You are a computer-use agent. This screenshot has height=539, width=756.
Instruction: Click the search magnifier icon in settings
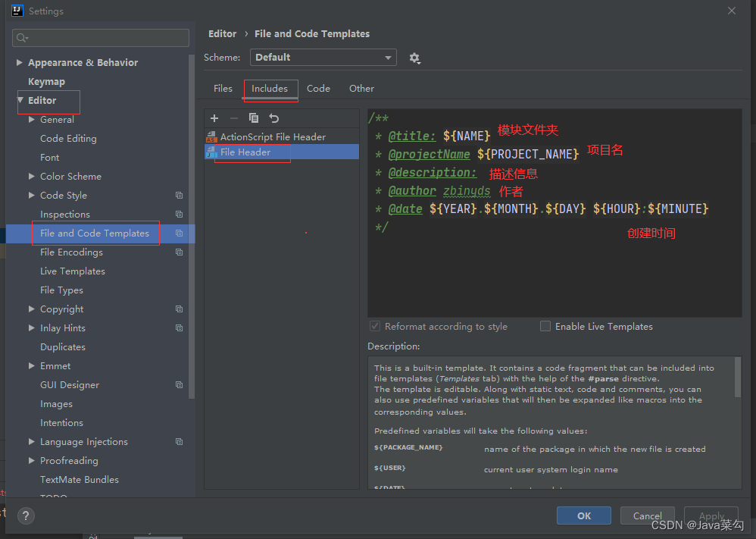[22, 38]
